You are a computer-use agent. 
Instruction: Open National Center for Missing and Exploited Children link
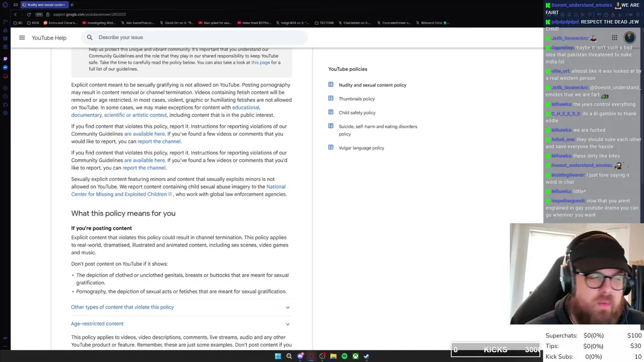tap(178, 190)
